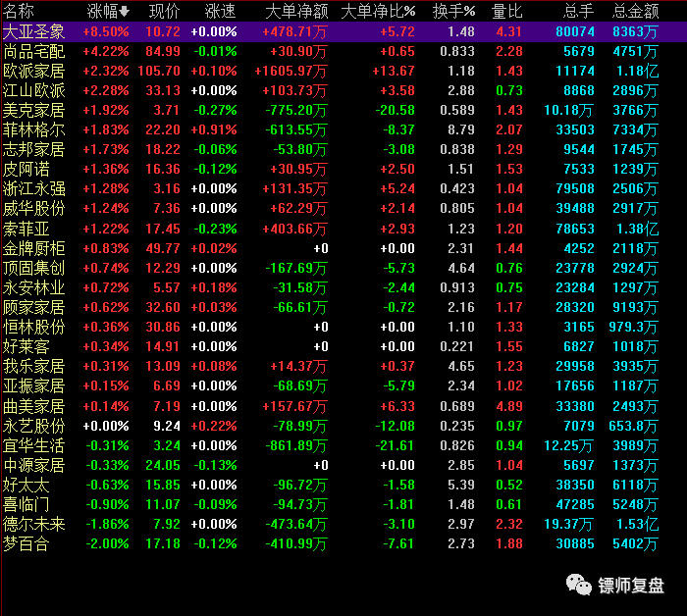Click 欧派家居 net amount +1605.97万
This screenshot has height=616, width=687.
(291, 71)
